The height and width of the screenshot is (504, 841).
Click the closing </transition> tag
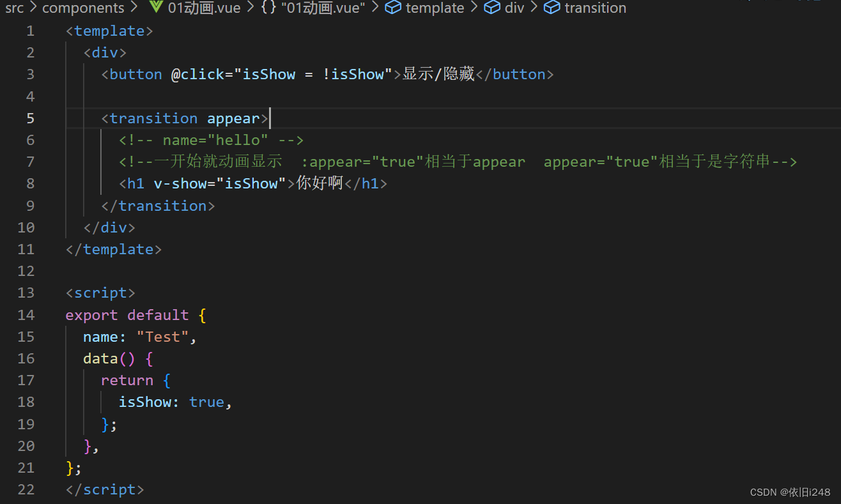coord(158,206)
